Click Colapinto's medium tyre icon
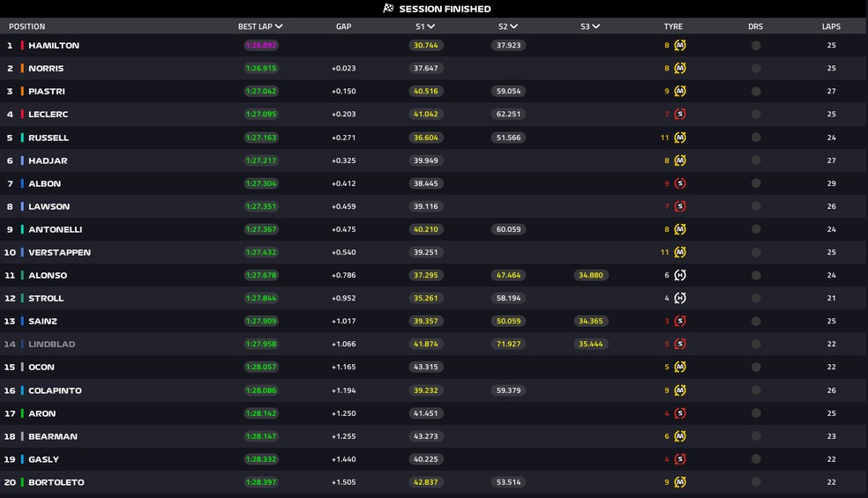Screen dimensions: 868x498 [680, 390]
